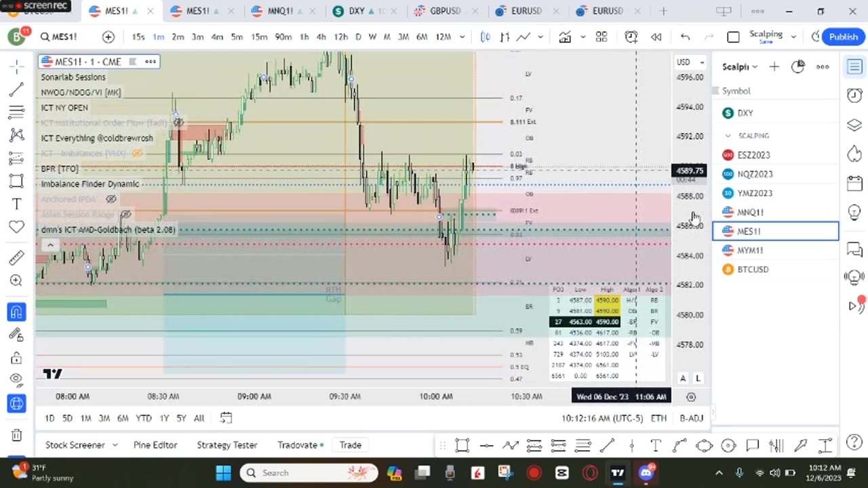The image size is (868, 488).
Task: Switch to the 15m timeframe
Action: coord(259,37)
